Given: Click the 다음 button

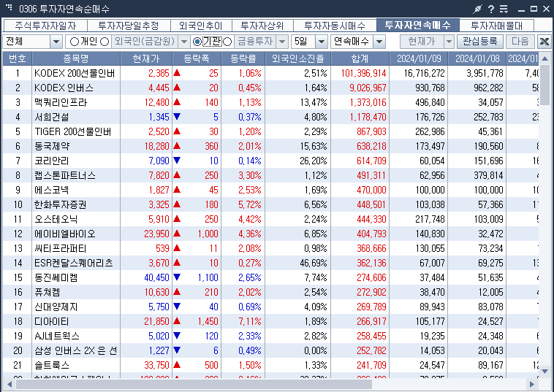Looking at the screenshot, I should (520, 42).
